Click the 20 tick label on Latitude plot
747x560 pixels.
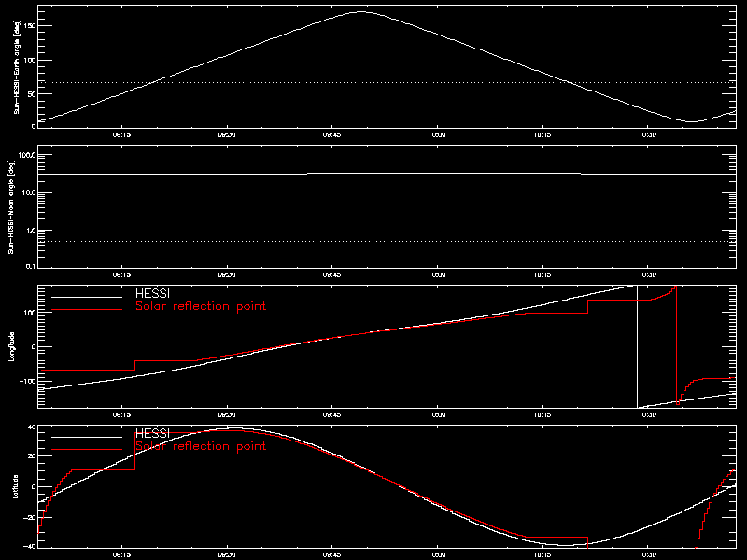(33, 456)
